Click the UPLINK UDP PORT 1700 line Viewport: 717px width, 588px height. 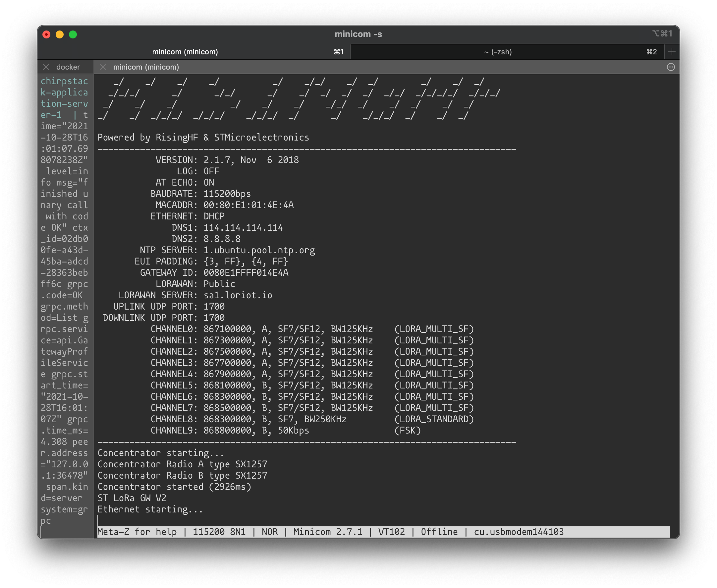click(x=169, y=307)
